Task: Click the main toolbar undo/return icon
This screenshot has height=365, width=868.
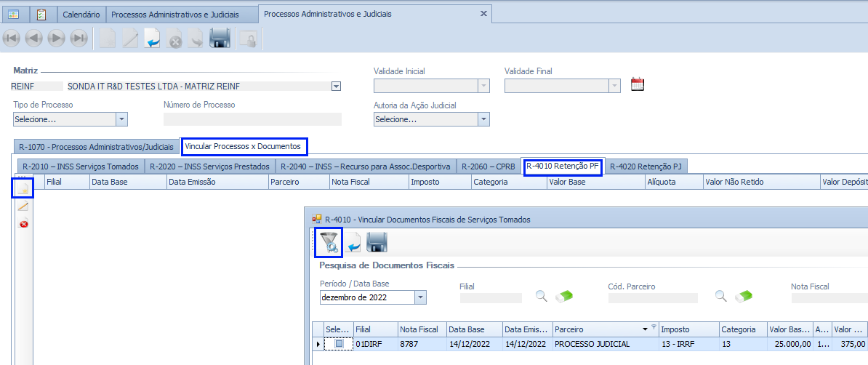Action: (152, 39)
